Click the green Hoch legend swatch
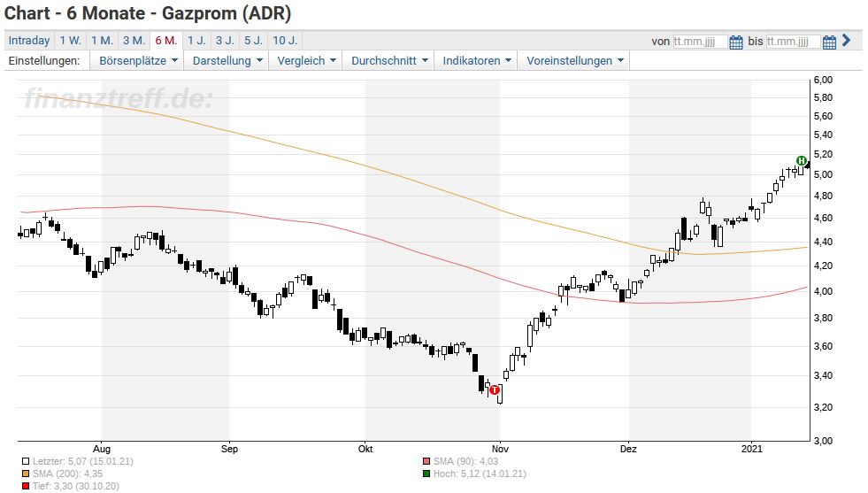868x493 pixels. pos(426,474)
